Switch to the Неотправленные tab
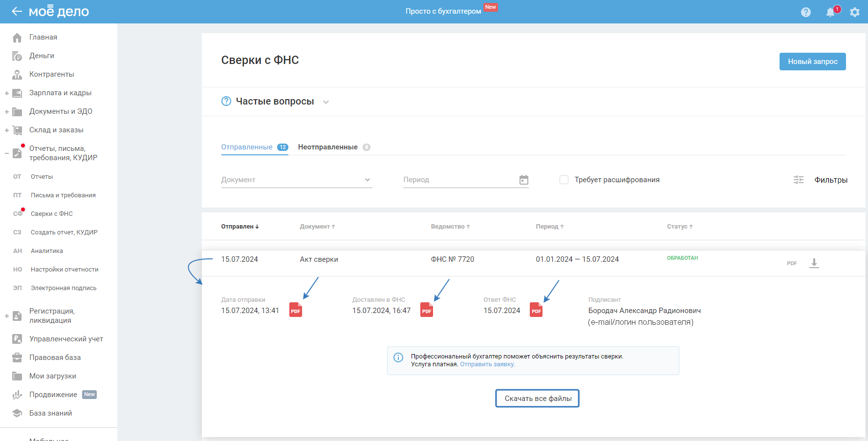 pos(334,147)
